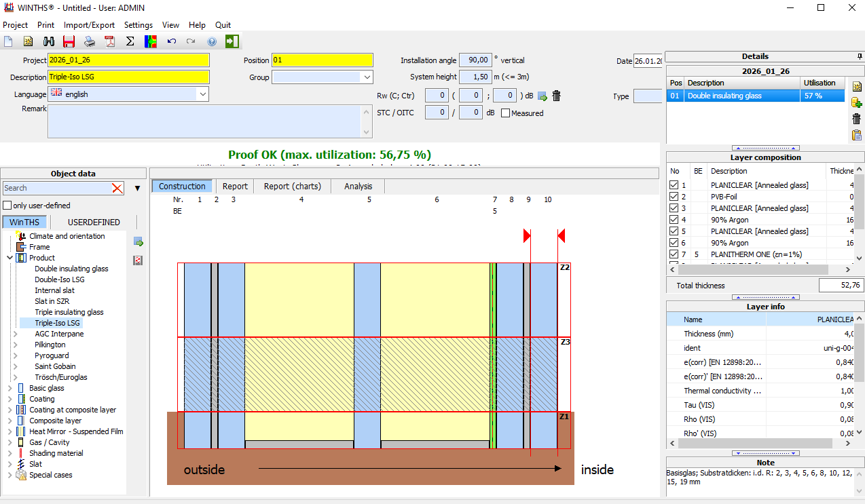Open the Language dropdown
865x504 pixels.
click(x=202, y=94)
